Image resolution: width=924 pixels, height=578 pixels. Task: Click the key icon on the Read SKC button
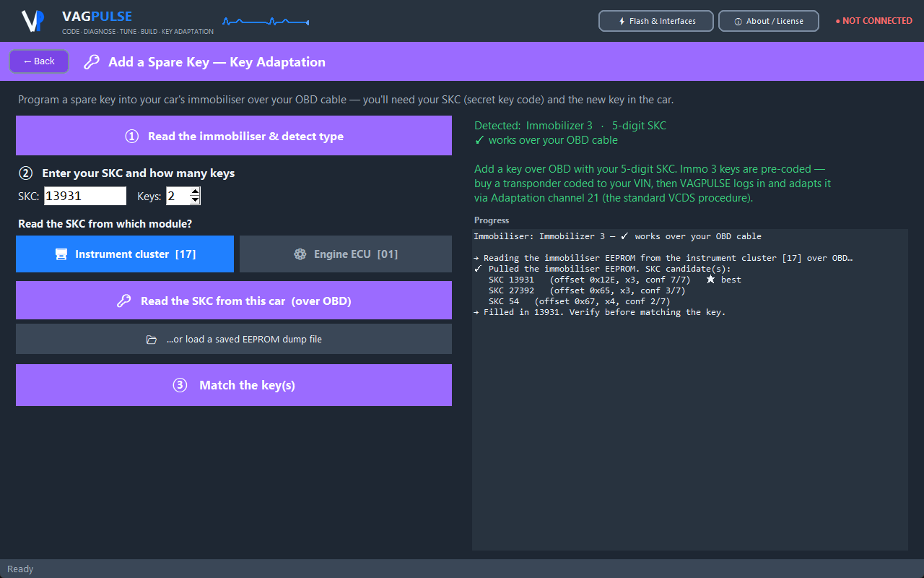pos(123,301)
